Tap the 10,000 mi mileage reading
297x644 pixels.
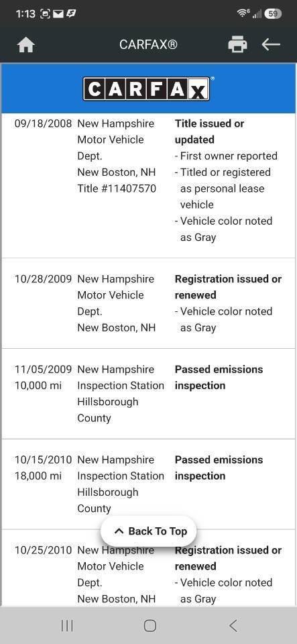click(x=38, y=386)
